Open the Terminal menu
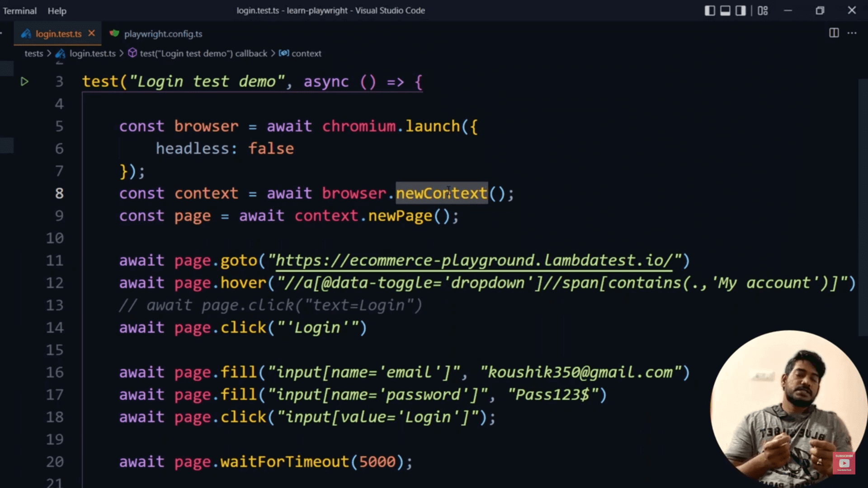This screenshot has width=868, height=488. pyautogui.click(x=19, y=10)
